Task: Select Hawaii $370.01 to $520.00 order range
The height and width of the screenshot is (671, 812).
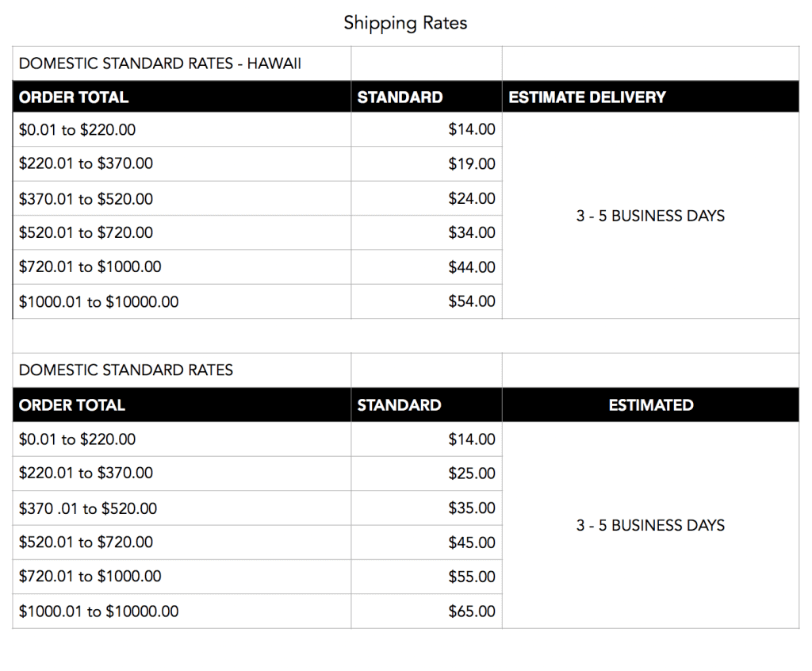Action: click(86, 199)
